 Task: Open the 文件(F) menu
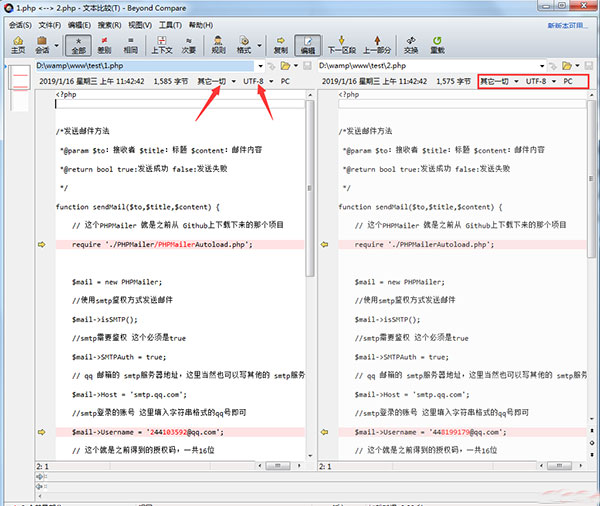pos(50,25)
